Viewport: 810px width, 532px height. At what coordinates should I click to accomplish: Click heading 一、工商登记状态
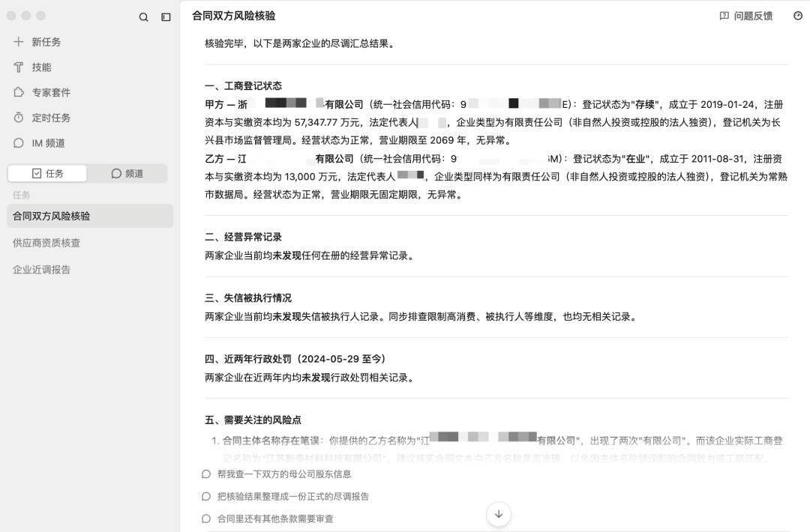click(243, 85)
